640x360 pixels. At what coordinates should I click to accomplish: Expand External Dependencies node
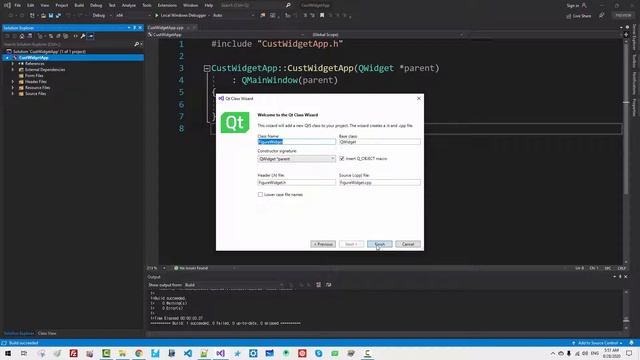[x=13, y=70]
